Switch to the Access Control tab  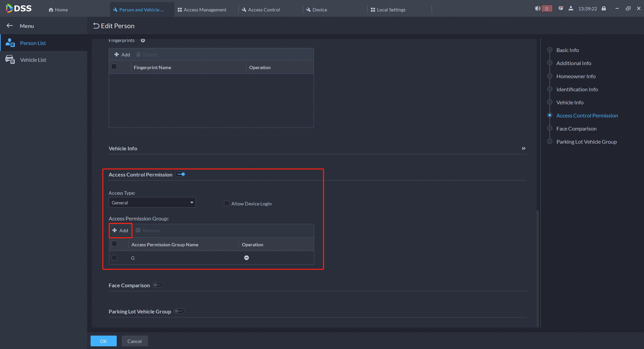(261, 10)
